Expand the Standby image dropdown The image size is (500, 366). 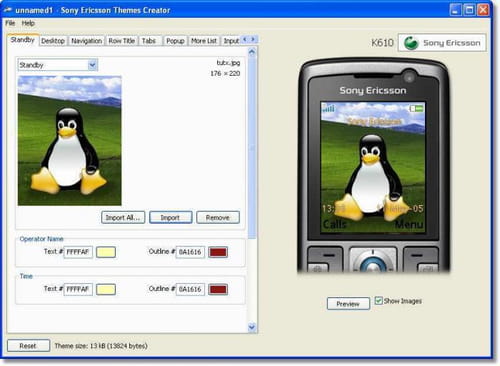pyautogui.click(x=92, y=65)
